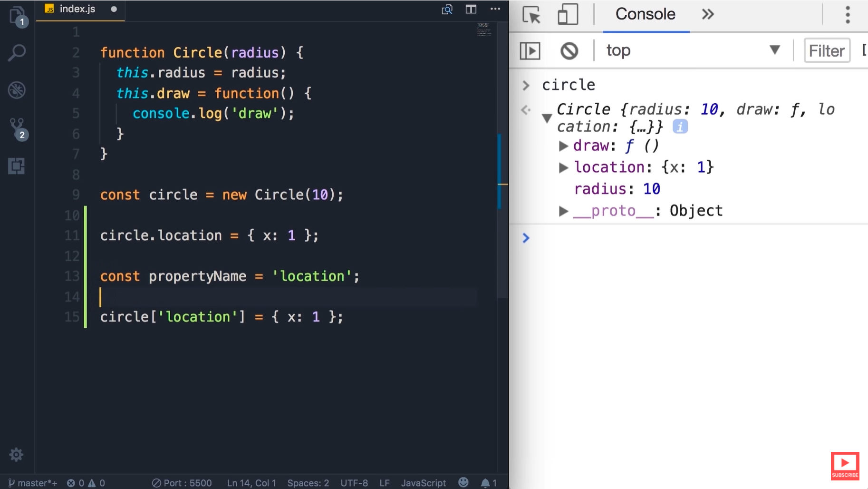Close the unsaved index.js tab via its dot
This screenshot has height=489, width=868.
[x=114, y=9]
